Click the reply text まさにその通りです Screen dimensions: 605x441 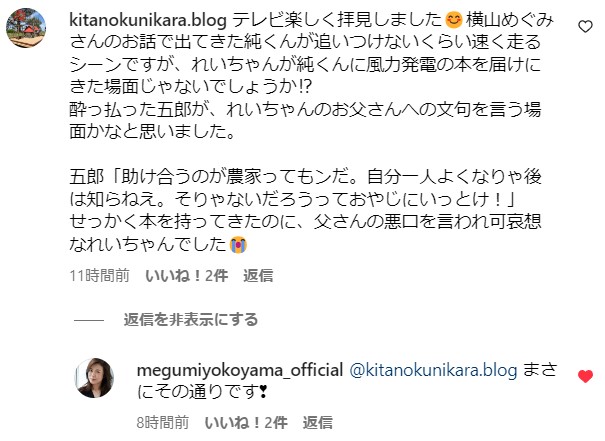coord(347,381)
